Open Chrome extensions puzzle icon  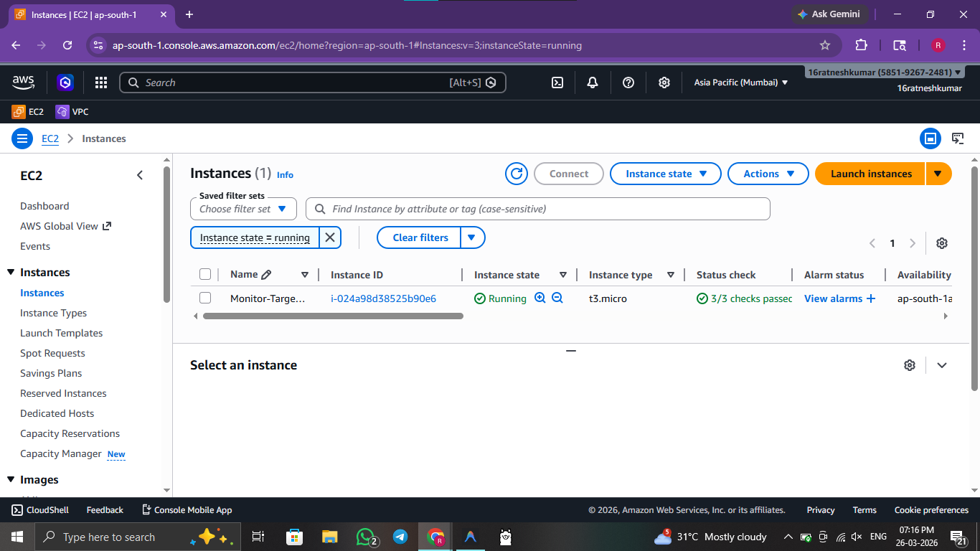862,45
